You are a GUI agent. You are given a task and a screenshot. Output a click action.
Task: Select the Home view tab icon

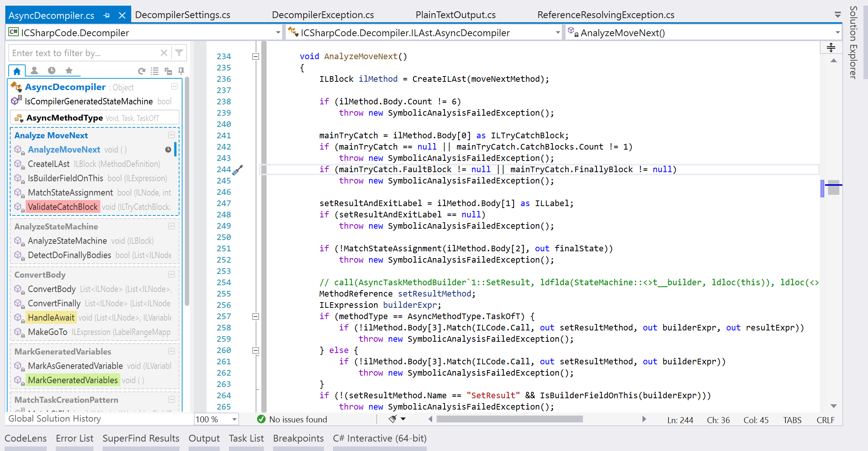17,71
